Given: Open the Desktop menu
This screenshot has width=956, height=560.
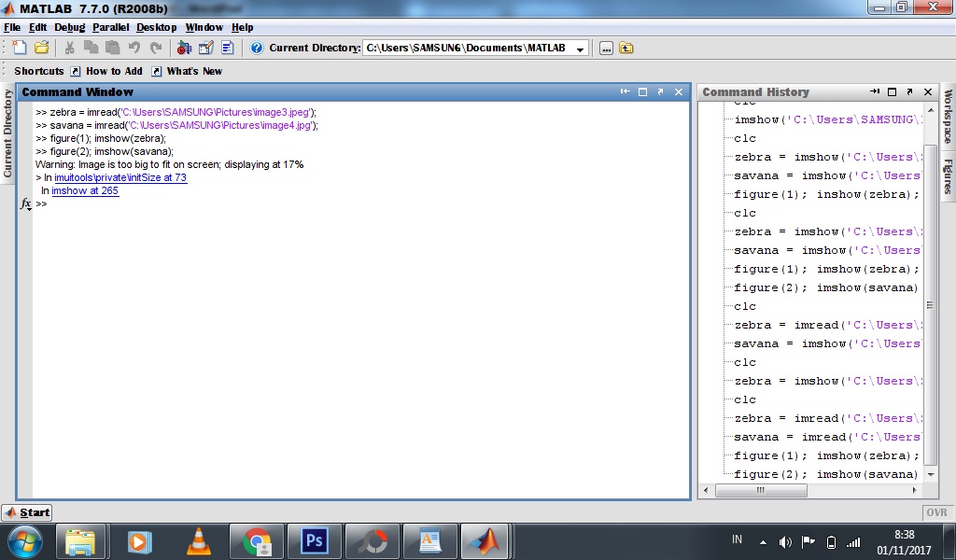Looking at the screenshot, I should point(157,27).
